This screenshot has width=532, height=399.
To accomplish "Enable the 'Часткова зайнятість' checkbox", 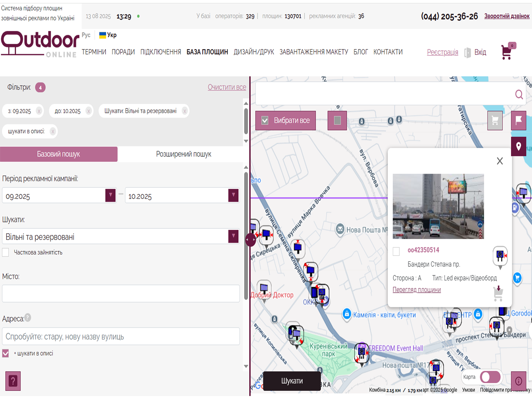I will tap(6, 252).
